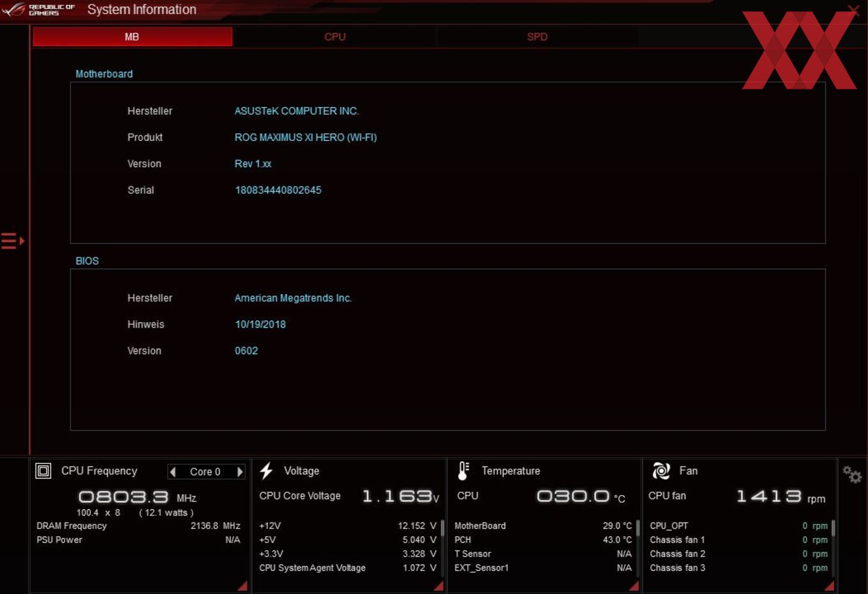Click the ROG Republic of Gamers logo

(x=39, y=10)
